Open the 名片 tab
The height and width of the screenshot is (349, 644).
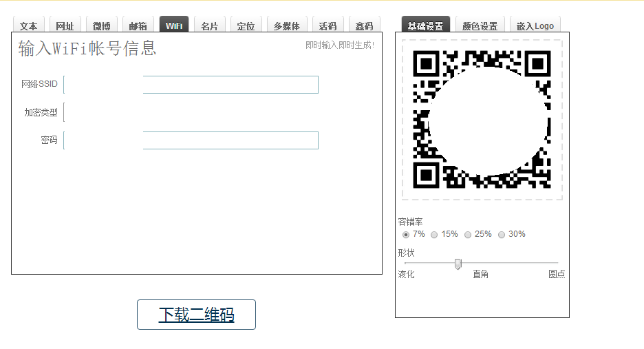(x=209, y=25)
